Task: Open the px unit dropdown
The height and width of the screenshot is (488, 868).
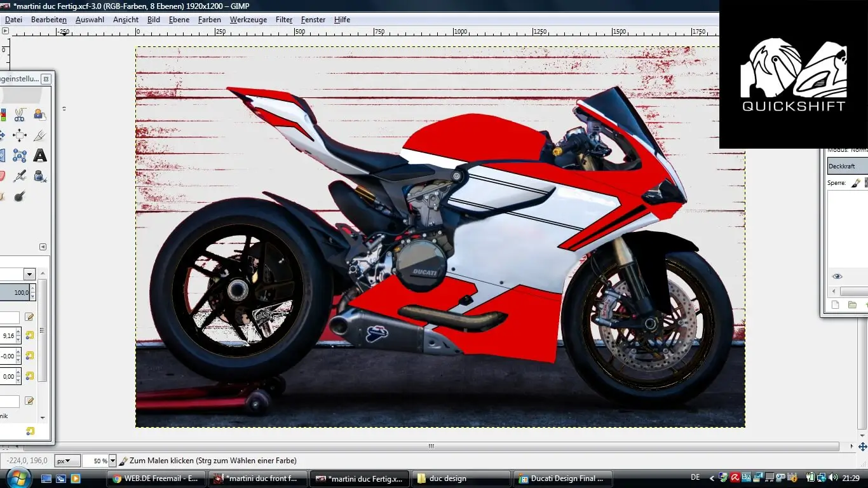Action: 67,461
